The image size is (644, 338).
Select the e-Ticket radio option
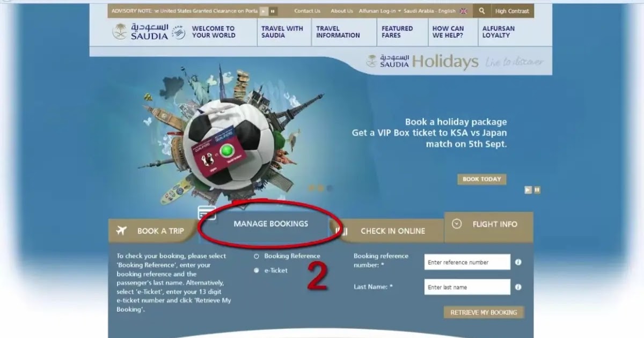(257, 270)
